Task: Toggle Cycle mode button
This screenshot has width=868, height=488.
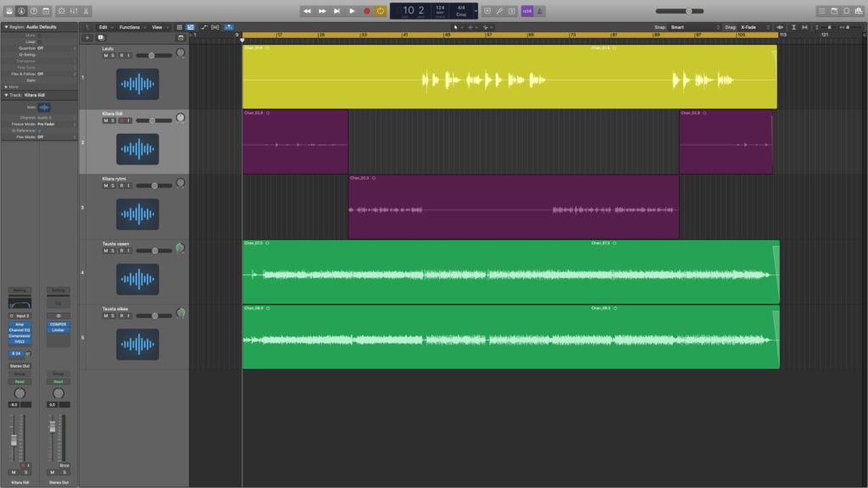Action: click(381, 11)
